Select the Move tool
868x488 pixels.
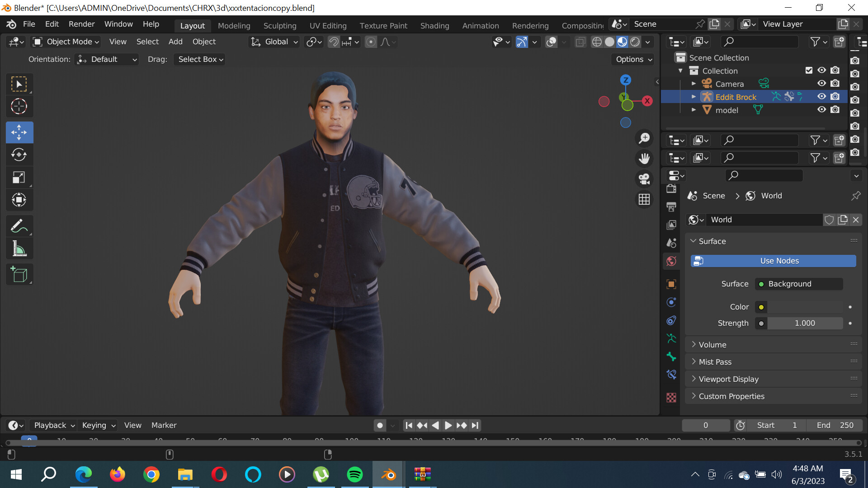pos(19,132)
